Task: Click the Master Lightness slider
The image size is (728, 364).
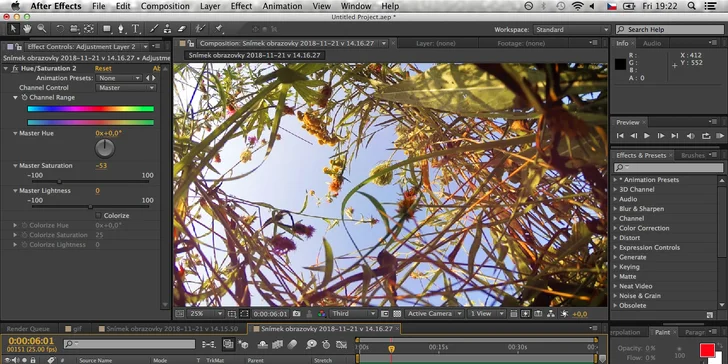Action: [x=90, y=207]
